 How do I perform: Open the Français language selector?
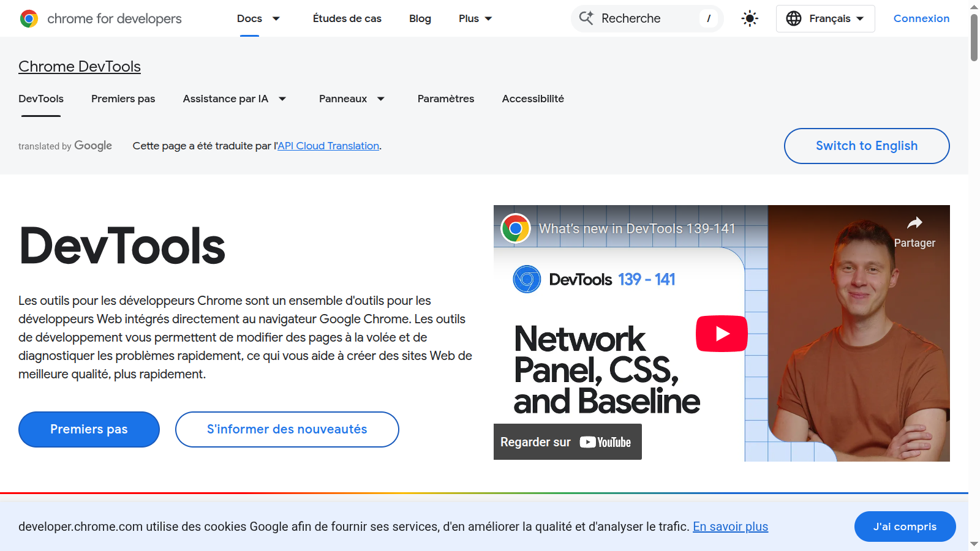coord(826,19)
